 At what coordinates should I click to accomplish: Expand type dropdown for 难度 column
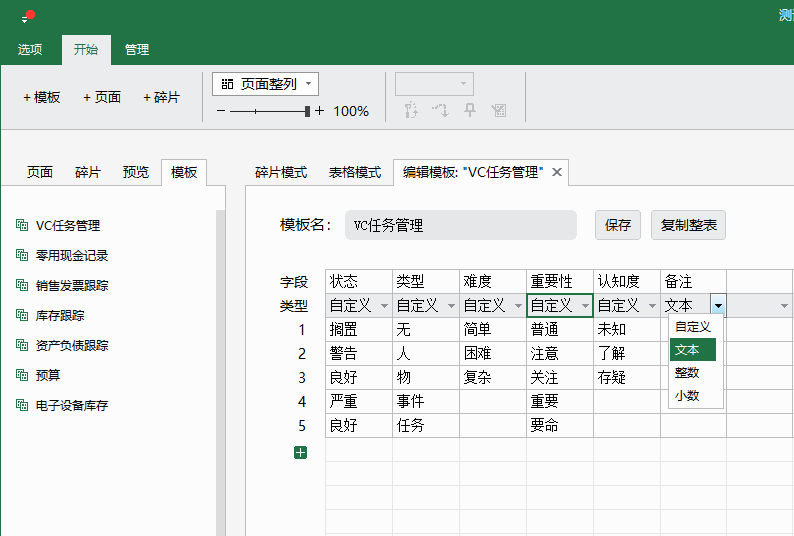pos(518,306)
